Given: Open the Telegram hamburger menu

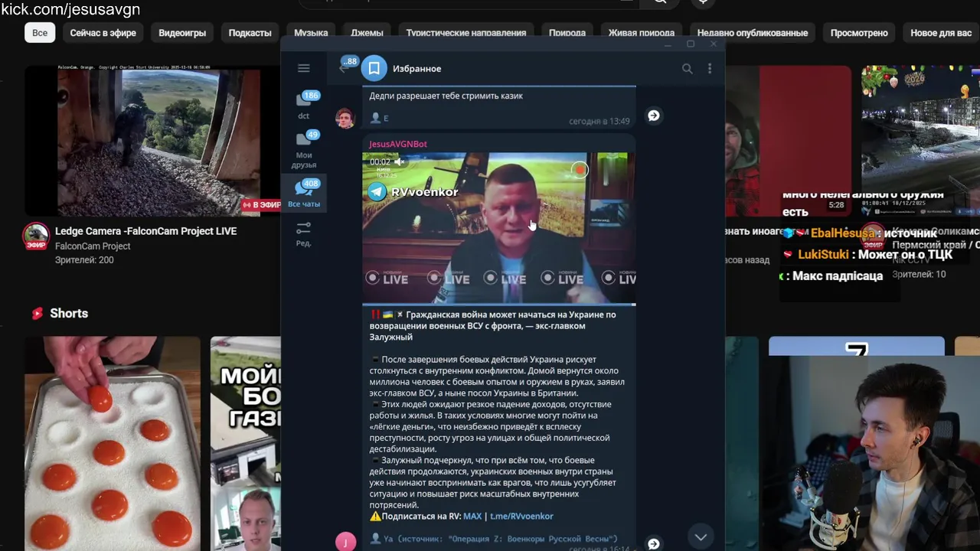Looking at the screenshot, I should [304, 68].
